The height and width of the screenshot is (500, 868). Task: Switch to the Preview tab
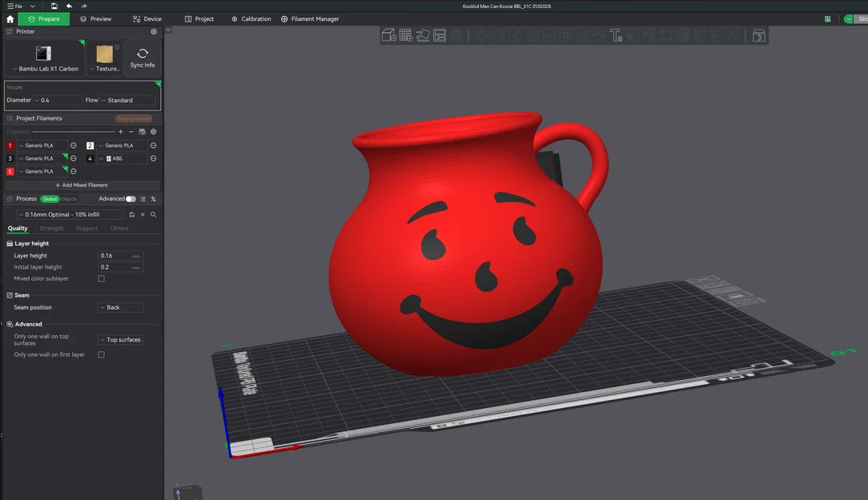[x=96, y=19]
